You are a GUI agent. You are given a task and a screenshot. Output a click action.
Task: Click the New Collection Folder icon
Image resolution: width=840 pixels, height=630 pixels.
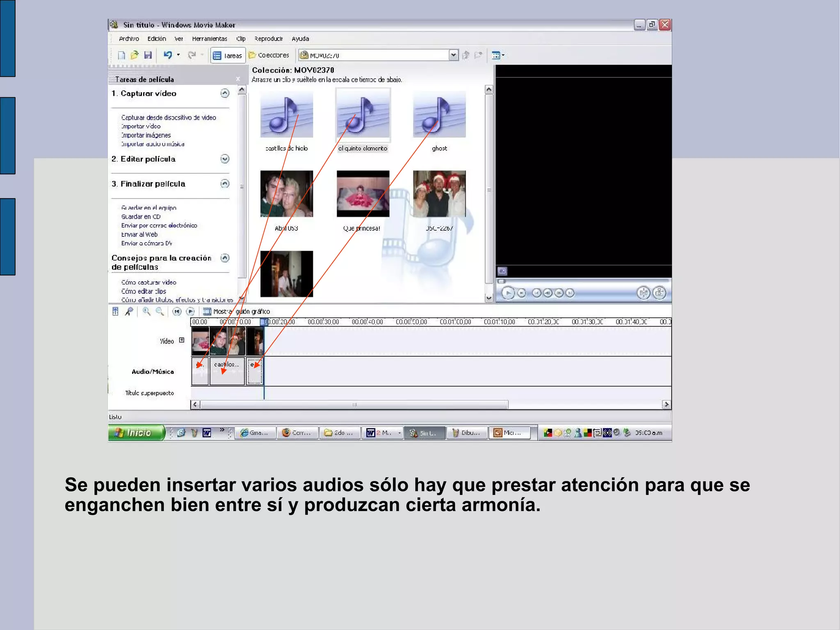point(478,55)
